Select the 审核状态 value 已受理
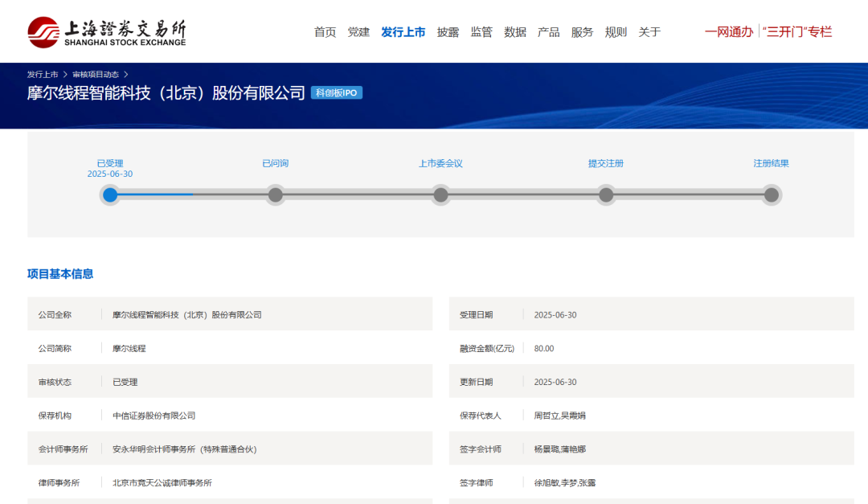The image size is (868, 504). pos(125,382)
